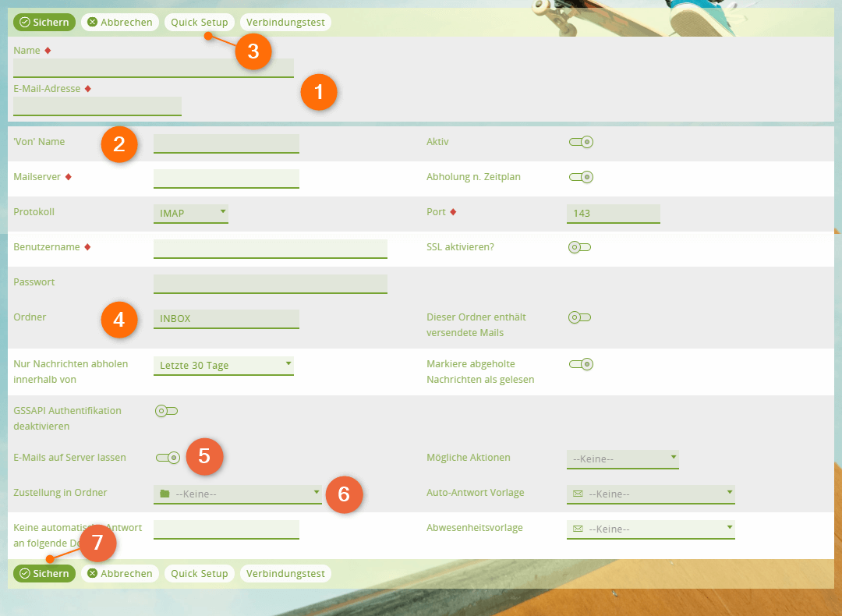The height and width of the screenshot is (616, 842).
Task: Expand the Letzte 30 Tage dropdown
Action: [x=223, y=365]
